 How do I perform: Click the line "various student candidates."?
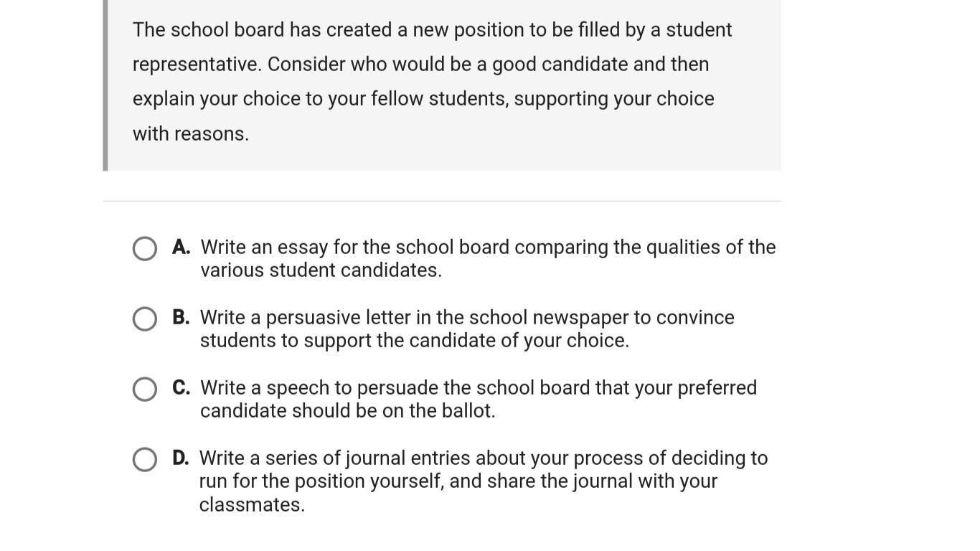coord(321,270)
